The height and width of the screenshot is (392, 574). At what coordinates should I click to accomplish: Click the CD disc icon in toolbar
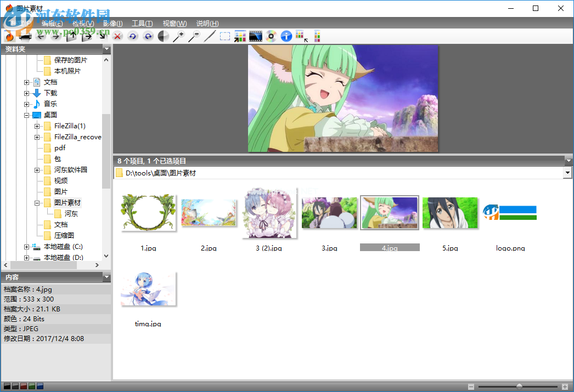pyautogui.click(x=271, y=36)
